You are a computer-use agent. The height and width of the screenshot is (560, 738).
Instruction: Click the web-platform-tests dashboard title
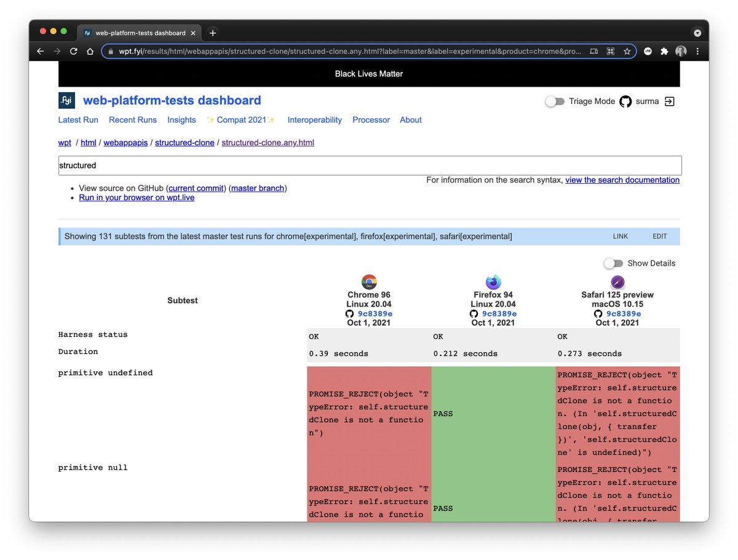[172, 100]
